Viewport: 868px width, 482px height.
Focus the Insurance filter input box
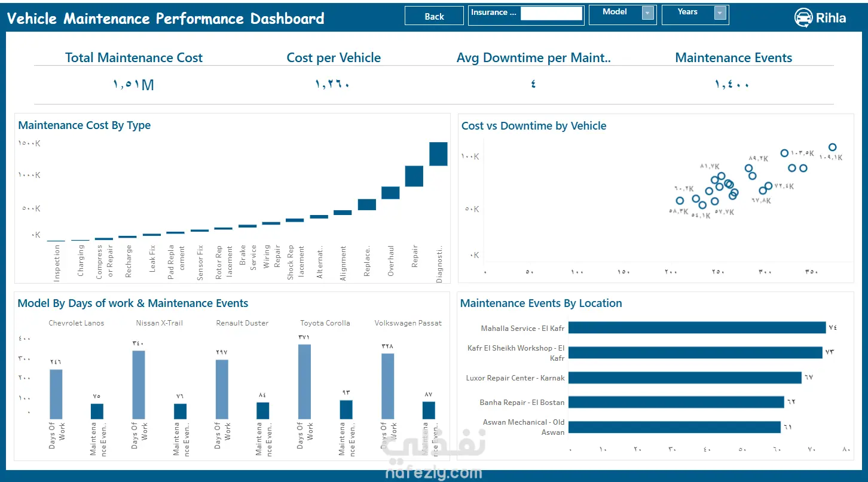point(551,13)
